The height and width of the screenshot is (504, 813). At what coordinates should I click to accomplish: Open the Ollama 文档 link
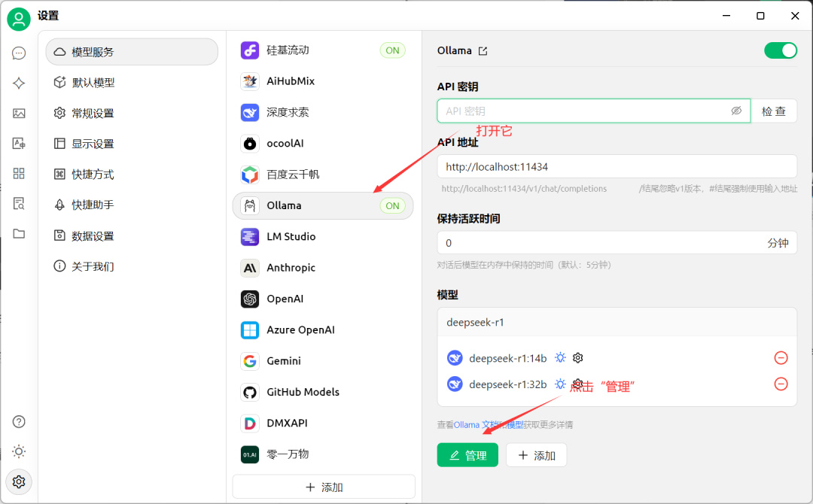click(474, 425)
